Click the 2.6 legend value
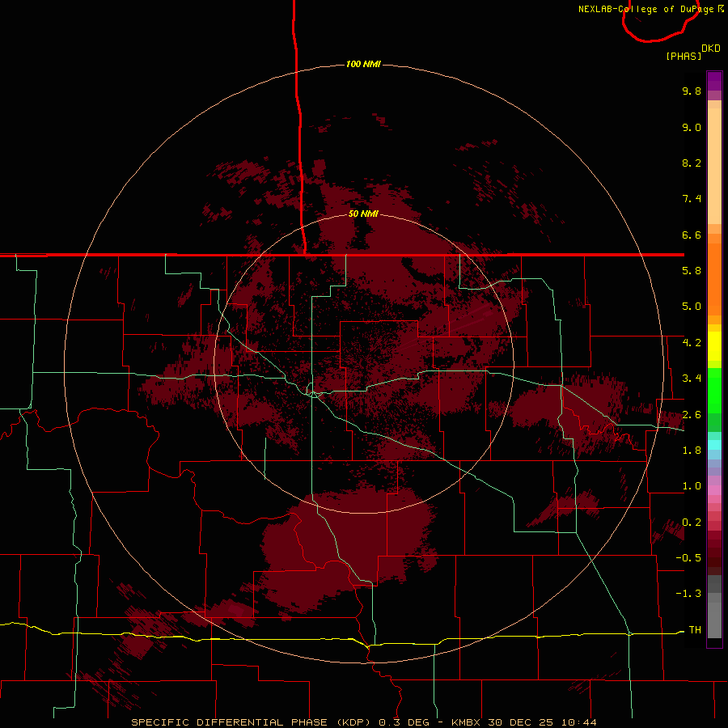Screen dimensions: 728x728 [692, 415]
